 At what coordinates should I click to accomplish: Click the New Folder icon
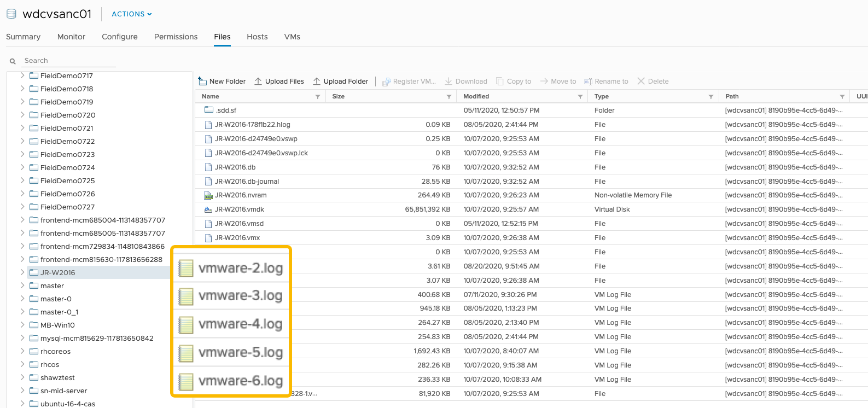[202, 81]
